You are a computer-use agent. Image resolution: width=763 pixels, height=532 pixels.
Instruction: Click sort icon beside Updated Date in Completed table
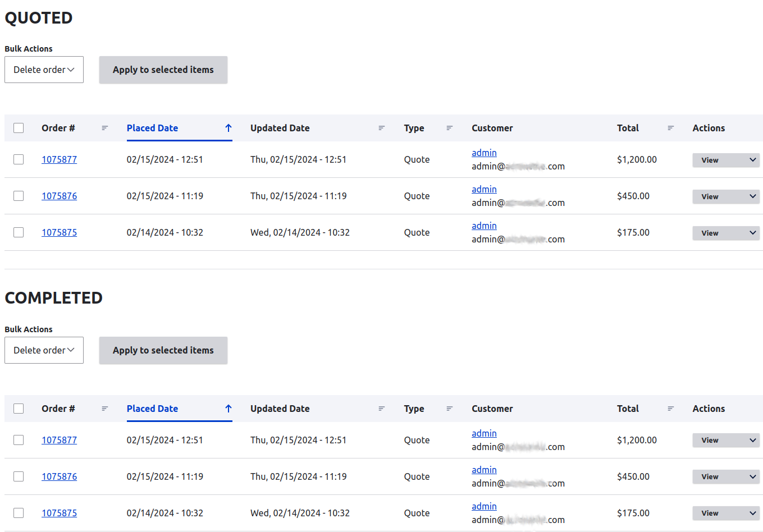[381, 409]
